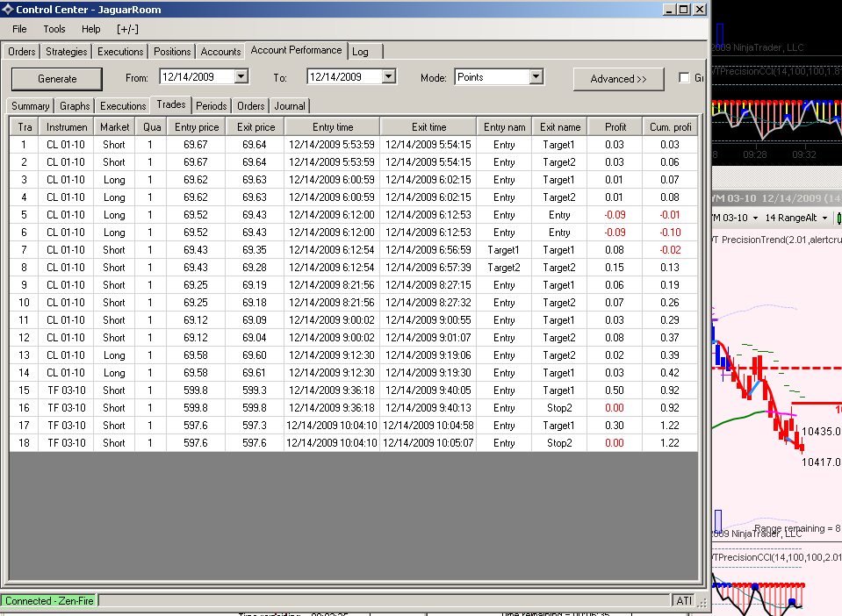This screenshot has height=616, width=842.
Task: Sort by the Cum. profit column header
Action: tap(670, 127)
